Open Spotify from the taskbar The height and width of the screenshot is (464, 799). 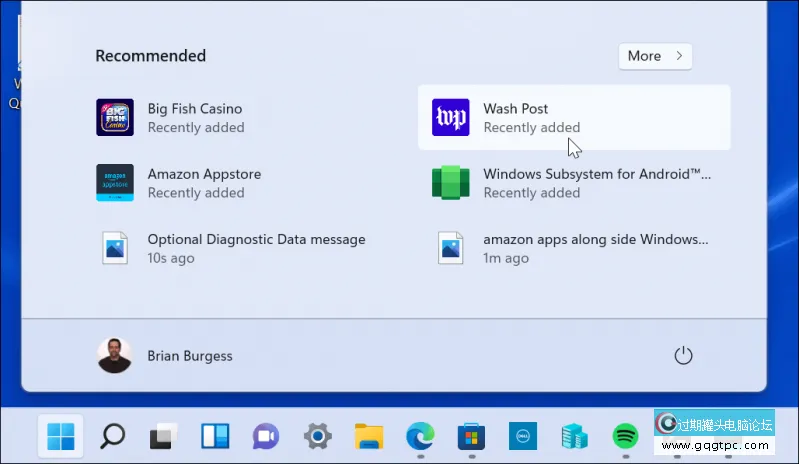[626, 436]
